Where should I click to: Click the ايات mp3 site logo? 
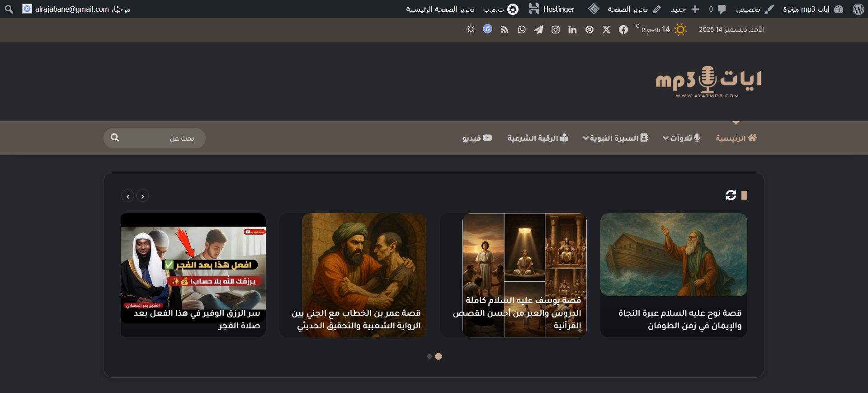(708, 82)
